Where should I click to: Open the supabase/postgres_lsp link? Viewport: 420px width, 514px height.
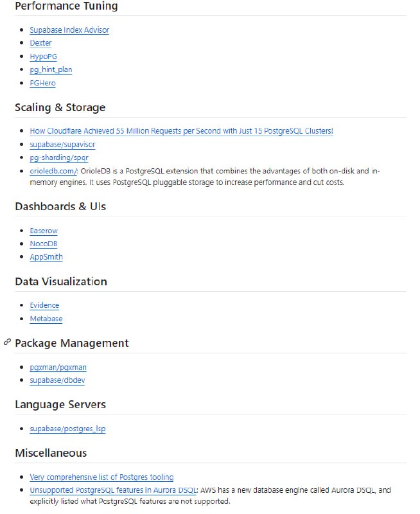(x=67, y=429)
